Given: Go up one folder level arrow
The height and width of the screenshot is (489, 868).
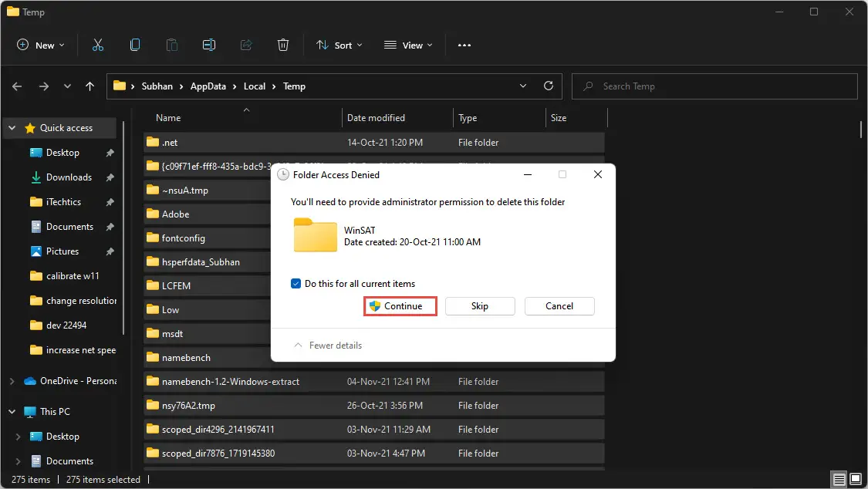Looking at the screenshot, I should point(90,86).
